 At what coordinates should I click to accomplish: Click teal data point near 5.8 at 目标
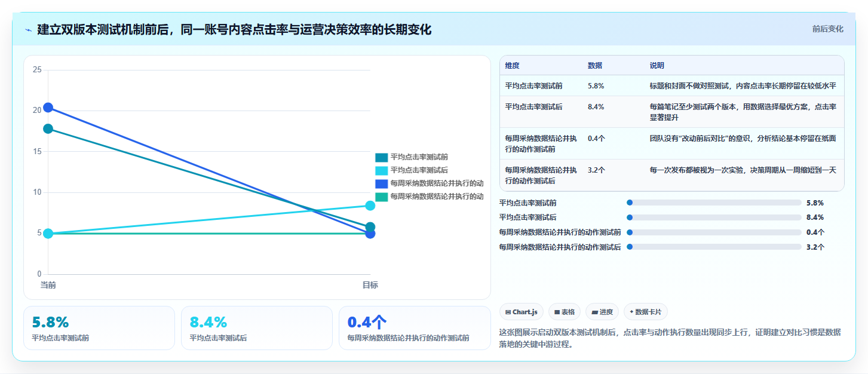click(x=370, y=227)
